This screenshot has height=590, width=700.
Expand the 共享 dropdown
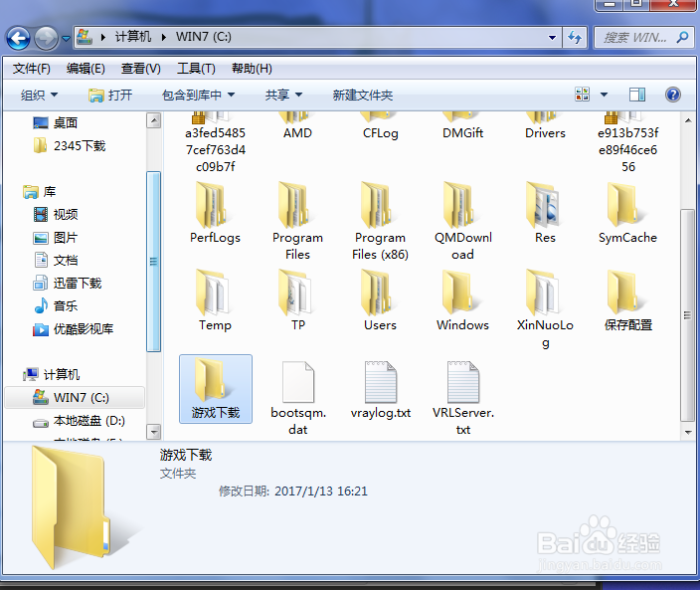pyautogui.click(x=283, y=95)
